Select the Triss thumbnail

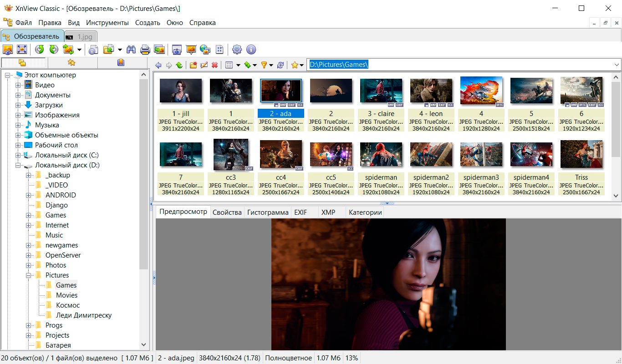581,155
